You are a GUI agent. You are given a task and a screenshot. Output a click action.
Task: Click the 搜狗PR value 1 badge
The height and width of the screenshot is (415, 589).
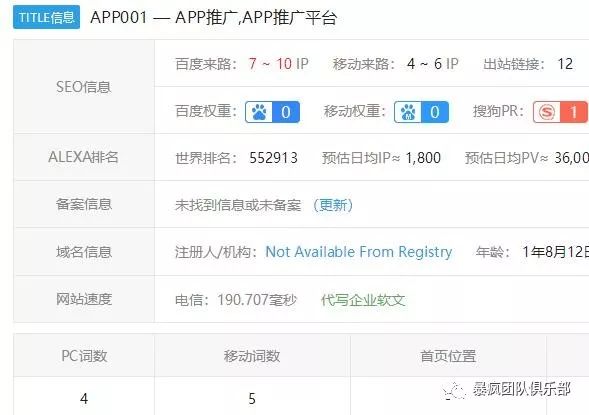[x=574, y=112]
